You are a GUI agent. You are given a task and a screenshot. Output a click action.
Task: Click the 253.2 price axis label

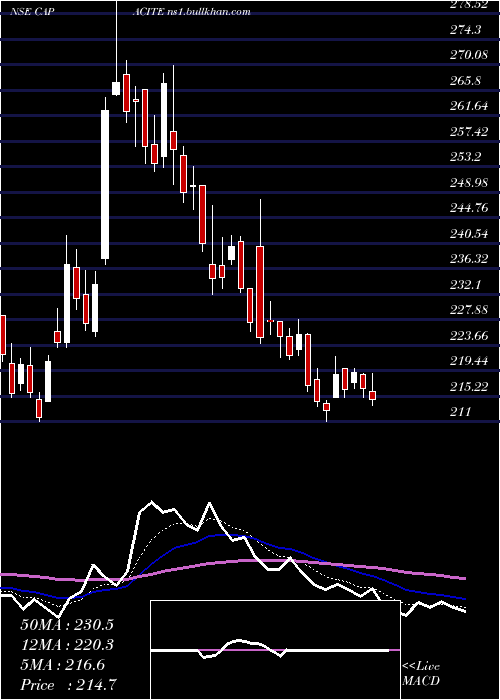click(x=465, y=157)
